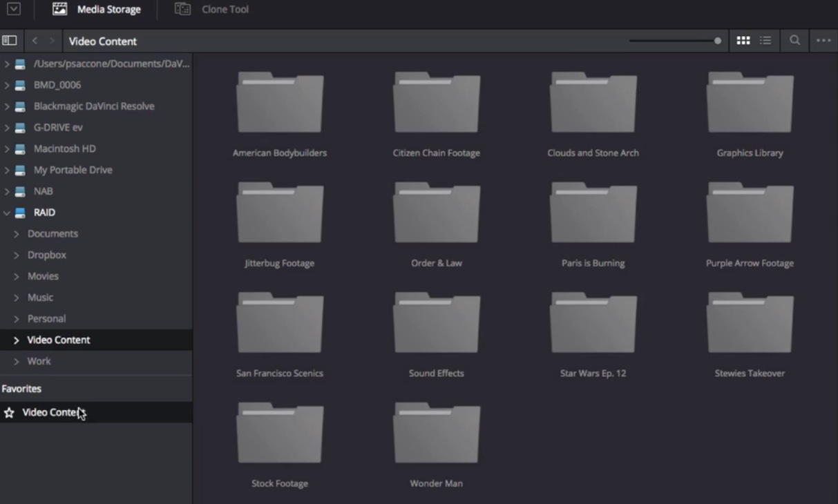The height and width of the screenshot is (504, 838).
Task: Expand the Dropbox folder in sidebar
Action: (15, 254)
